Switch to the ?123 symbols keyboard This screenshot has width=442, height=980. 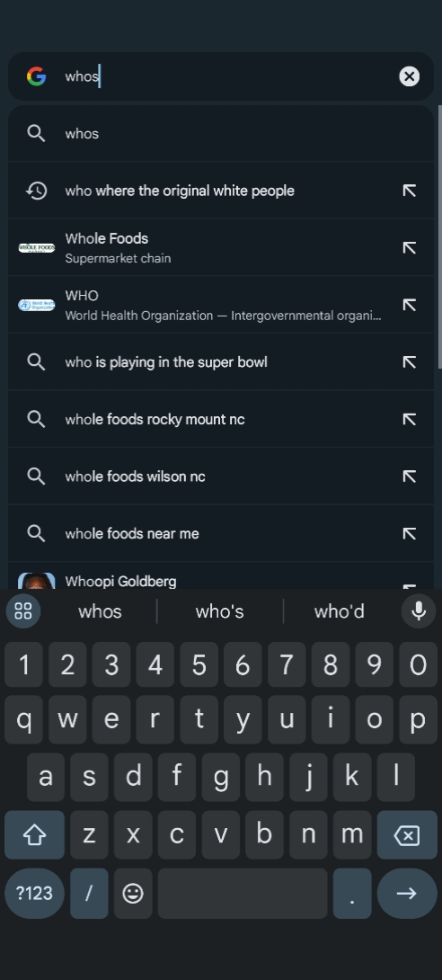coord(34,893)
